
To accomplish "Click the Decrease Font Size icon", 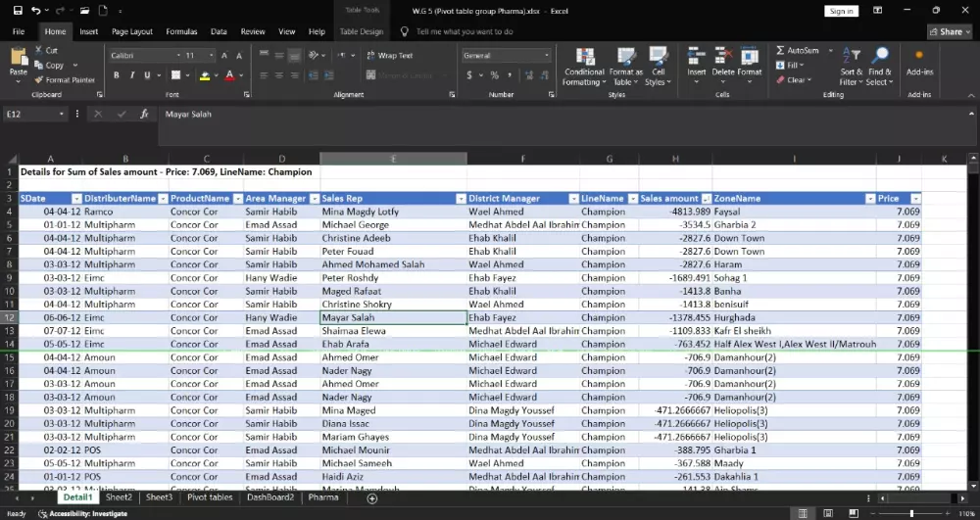I will tap(239, 56).
